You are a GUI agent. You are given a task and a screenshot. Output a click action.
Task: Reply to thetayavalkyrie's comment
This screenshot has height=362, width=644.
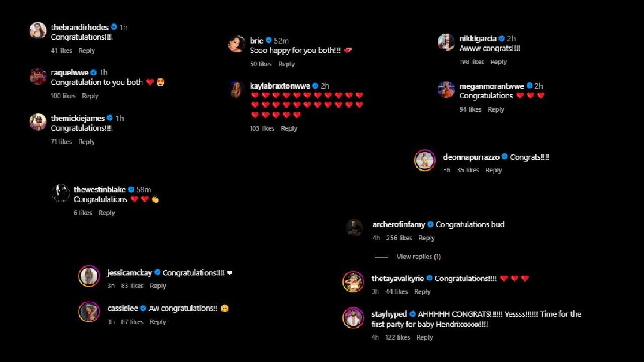(422, 291)
